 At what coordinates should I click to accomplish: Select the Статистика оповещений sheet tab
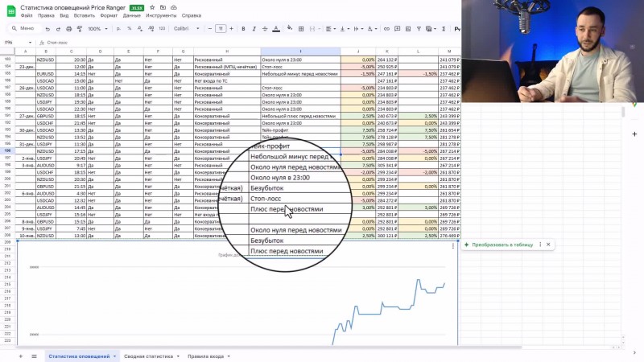coord(79,356)
